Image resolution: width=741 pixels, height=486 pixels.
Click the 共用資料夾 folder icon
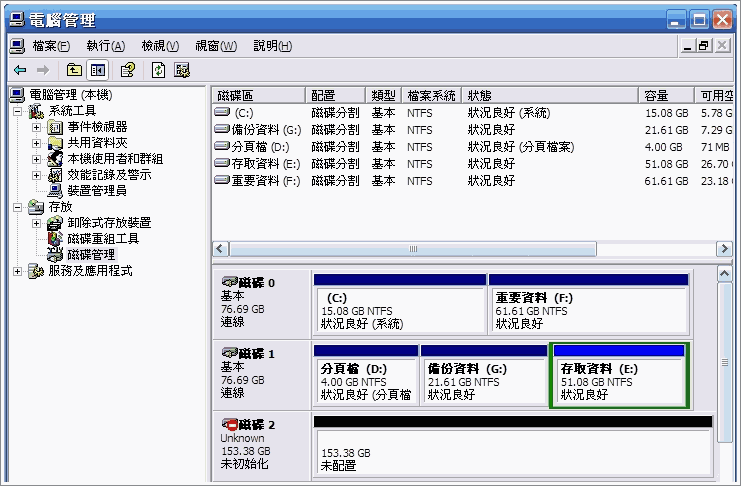click(x=55, y=143)
